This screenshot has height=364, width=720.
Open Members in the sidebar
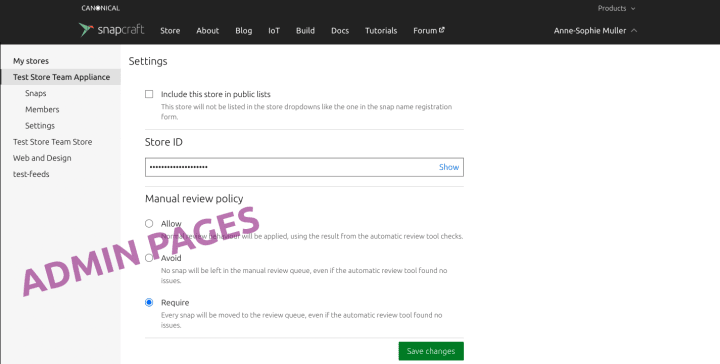click(x=42, y=109)
